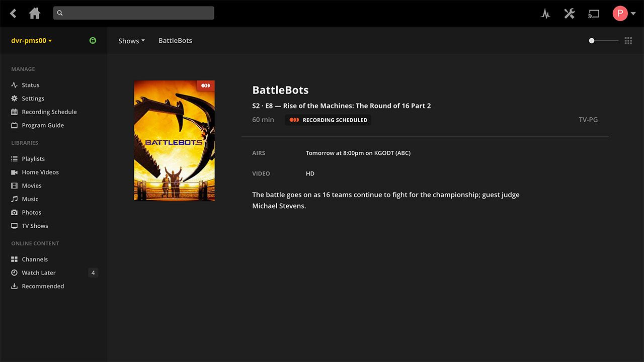The width and height of the screenshot is (644, 362).
Task: Click the Playlists list icon
Action: (x=15, y=159)
